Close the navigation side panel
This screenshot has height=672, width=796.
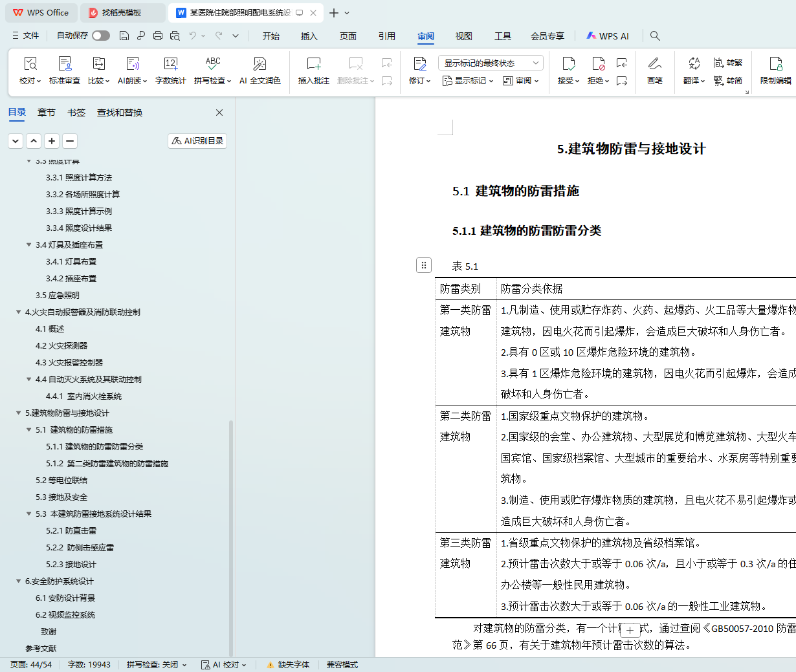click(219, 113)
